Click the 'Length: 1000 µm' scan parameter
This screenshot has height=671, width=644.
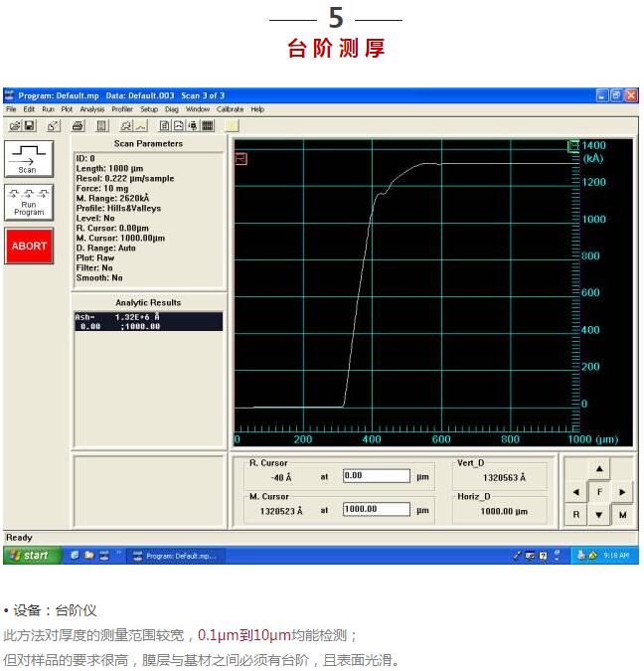point(109,169)
